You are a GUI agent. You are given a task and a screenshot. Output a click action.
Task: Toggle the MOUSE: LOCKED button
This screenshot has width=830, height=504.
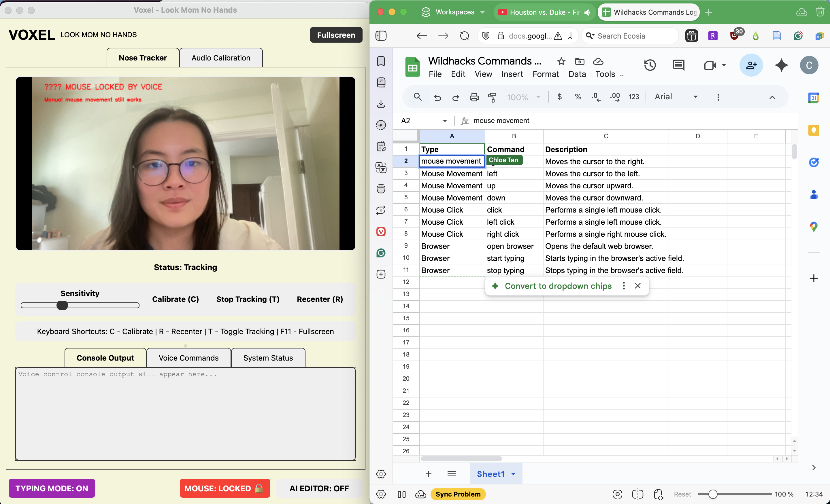coord(225,488)
